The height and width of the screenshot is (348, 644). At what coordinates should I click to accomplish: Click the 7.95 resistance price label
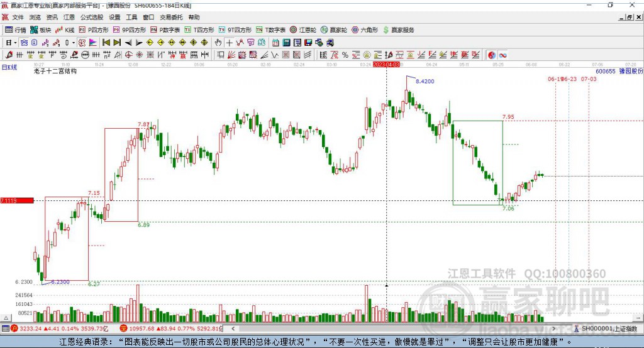[x=508, y=117]
